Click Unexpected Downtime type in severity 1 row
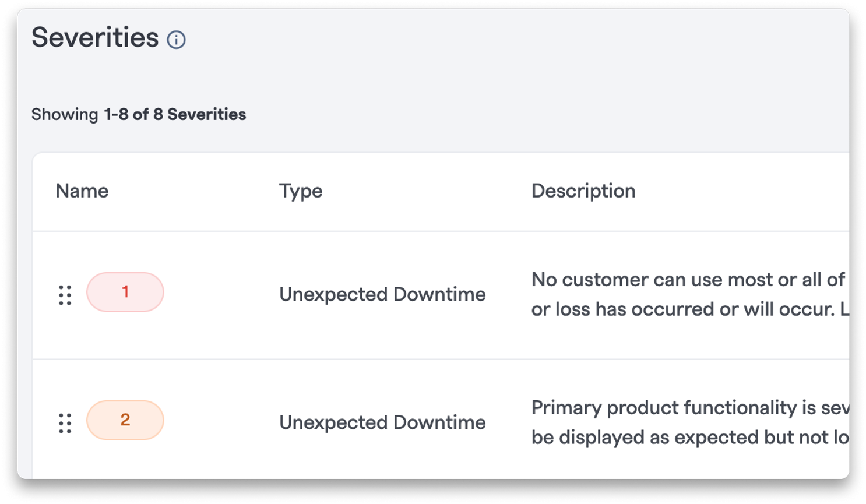The width and height of the screenshot is (866, 504). (x=382, y=294)
